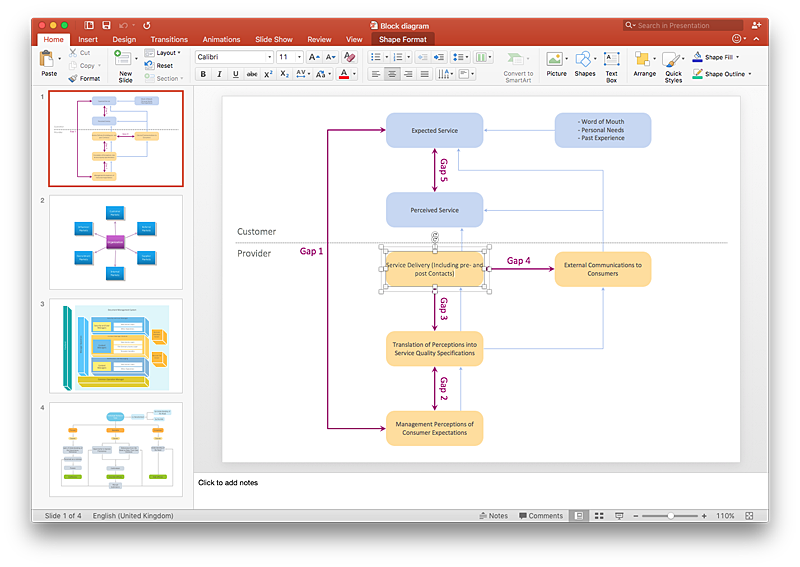800x567 pixels.
Task: Open the Shape Fill dropdown arrow
Action: coord(737,57)
